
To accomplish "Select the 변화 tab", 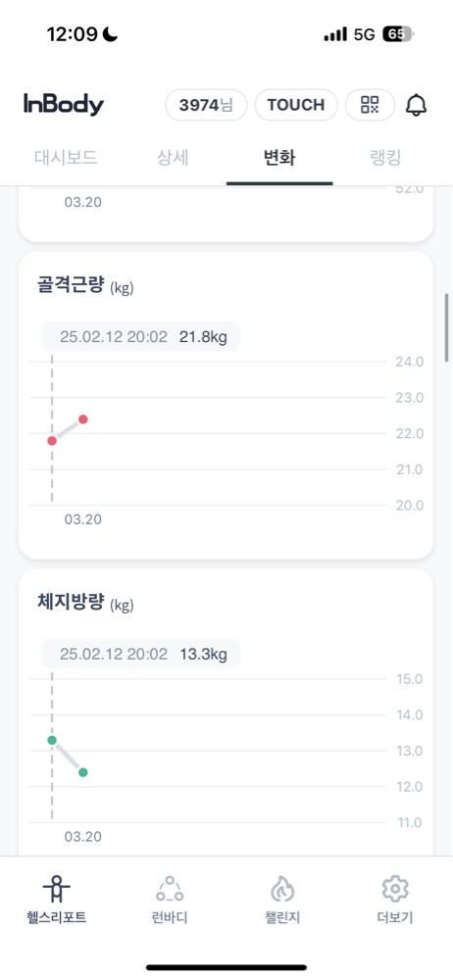I will point(279,158).
